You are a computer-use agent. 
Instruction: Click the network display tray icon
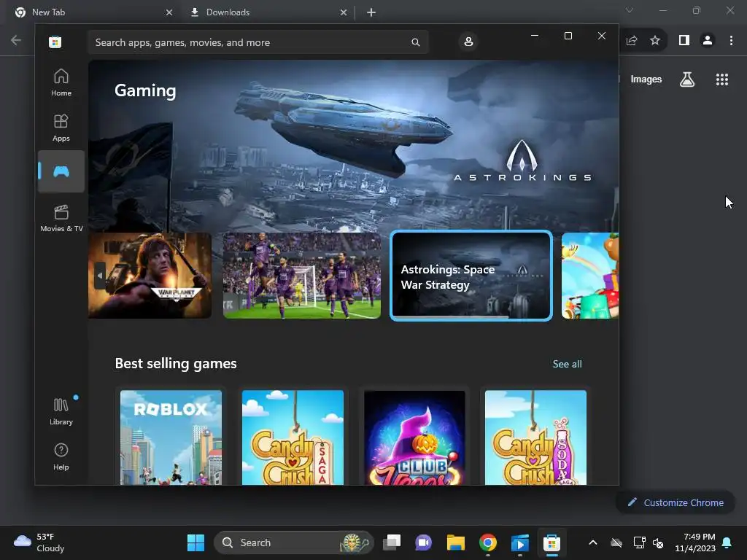point(639,542)
